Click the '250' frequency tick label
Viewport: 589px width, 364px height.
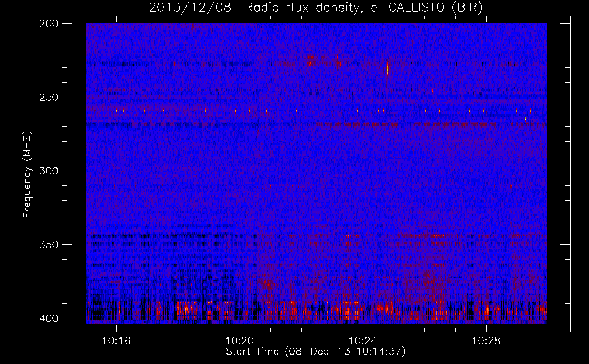(x=48, y=97)
